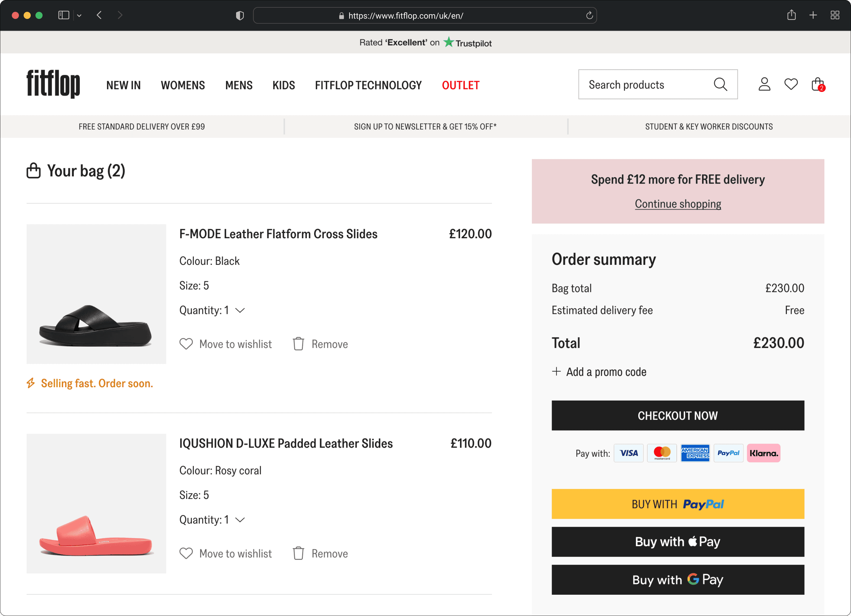The height and width of the screenshot is (616, 851).
Task: Click Buy with Google Pay button
Action: pyautogui.click(x=678, y=580)
